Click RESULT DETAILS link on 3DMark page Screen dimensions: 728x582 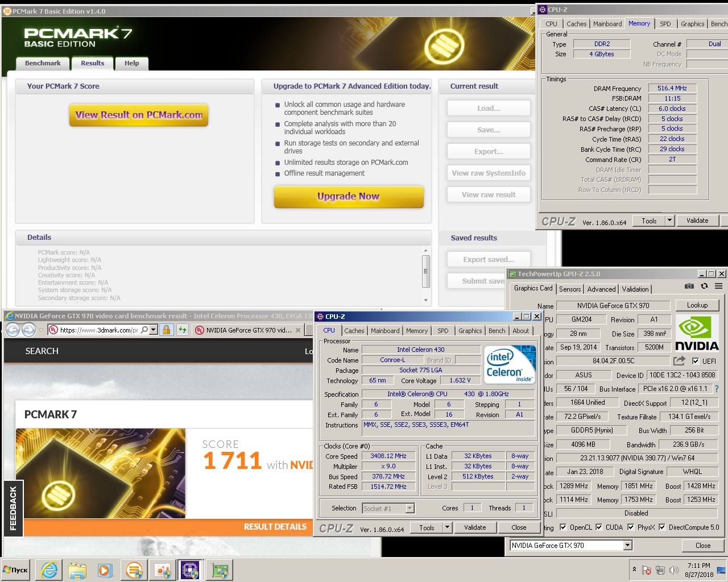coord(275,527)
